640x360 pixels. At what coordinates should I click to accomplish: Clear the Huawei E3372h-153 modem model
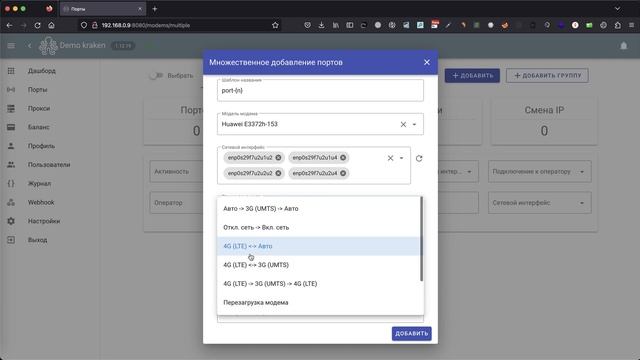tap(403, 124)
